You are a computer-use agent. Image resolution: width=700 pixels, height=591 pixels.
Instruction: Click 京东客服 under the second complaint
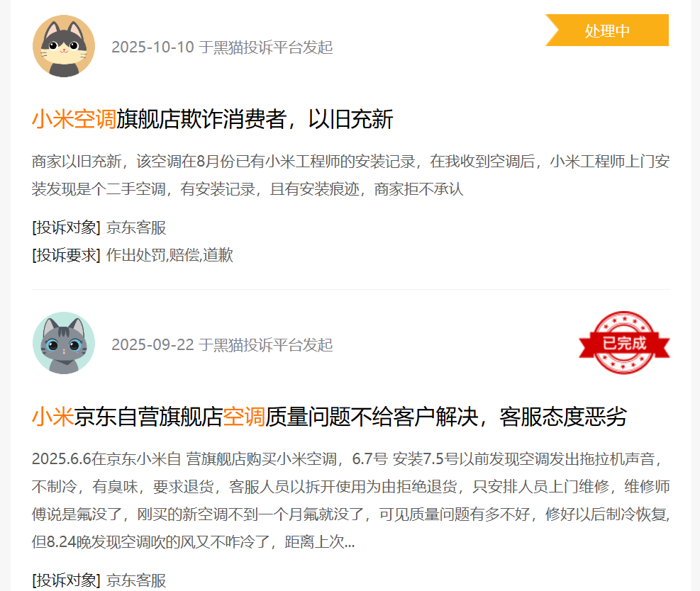click(136, 580)
